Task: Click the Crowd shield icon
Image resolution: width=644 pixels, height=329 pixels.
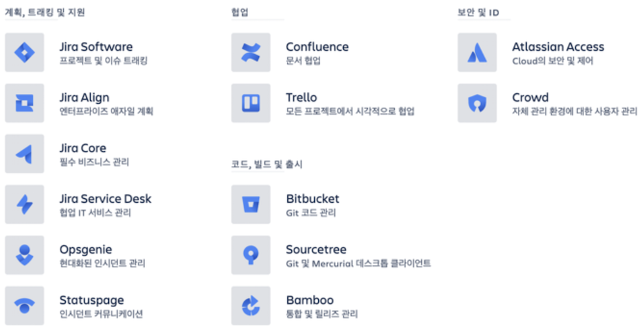Action: point(477,103)
